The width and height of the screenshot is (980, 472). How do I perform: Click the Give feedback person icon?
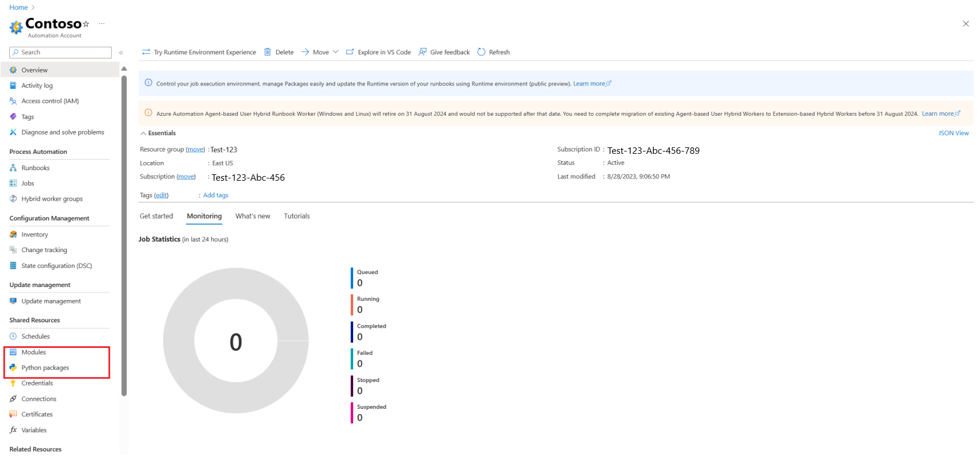tap(423, 52)
